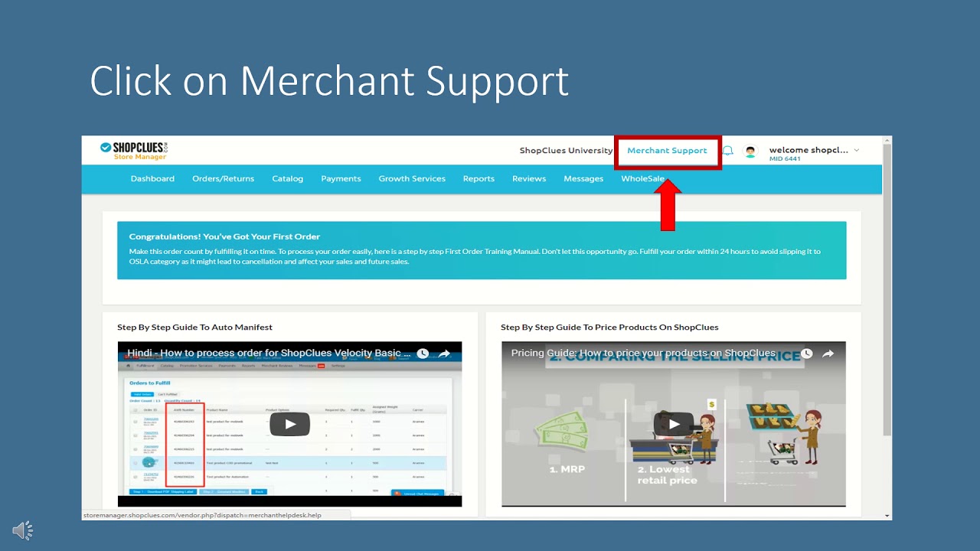Screen dimensions: 980x551
Task: Open ShopClues University link
Action: (x=566, y=151)
